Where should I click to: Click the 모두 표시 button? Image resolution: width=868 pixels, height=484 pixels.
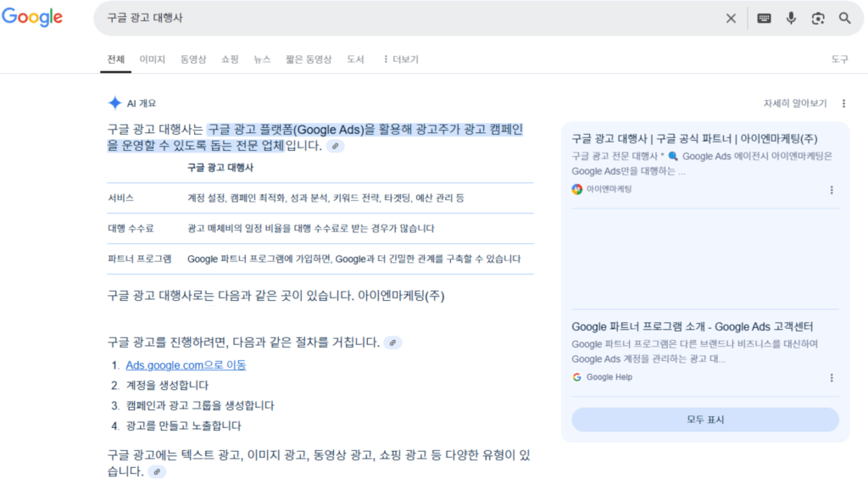coord(705,420)
